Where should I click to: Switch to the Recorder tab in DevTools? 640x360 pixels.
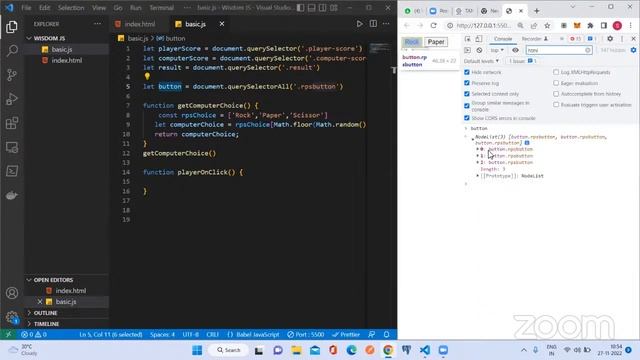[534, 39]
